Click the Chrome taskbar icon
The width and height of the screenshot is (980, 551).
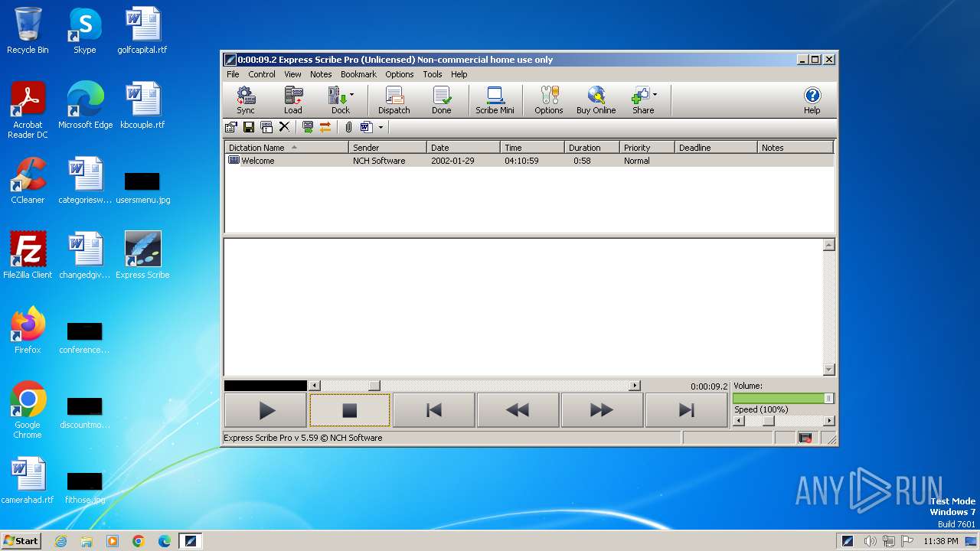tap(139, 541)
